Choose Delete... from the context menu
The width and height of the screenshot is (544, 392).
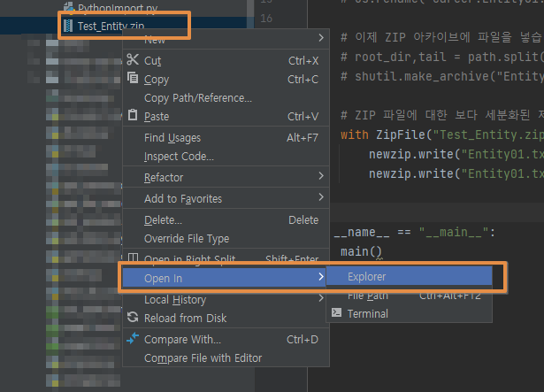(x=226, y=219)
